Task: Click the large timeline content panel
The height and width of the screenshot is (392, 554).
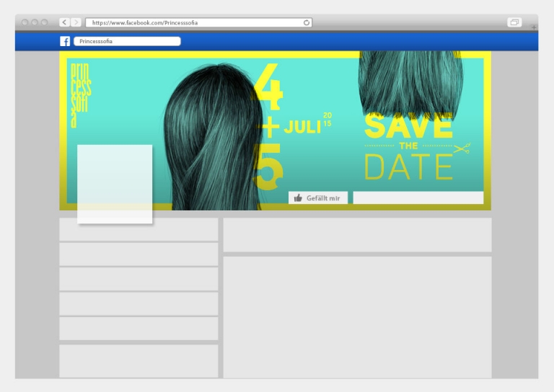Action: [357, 316]
